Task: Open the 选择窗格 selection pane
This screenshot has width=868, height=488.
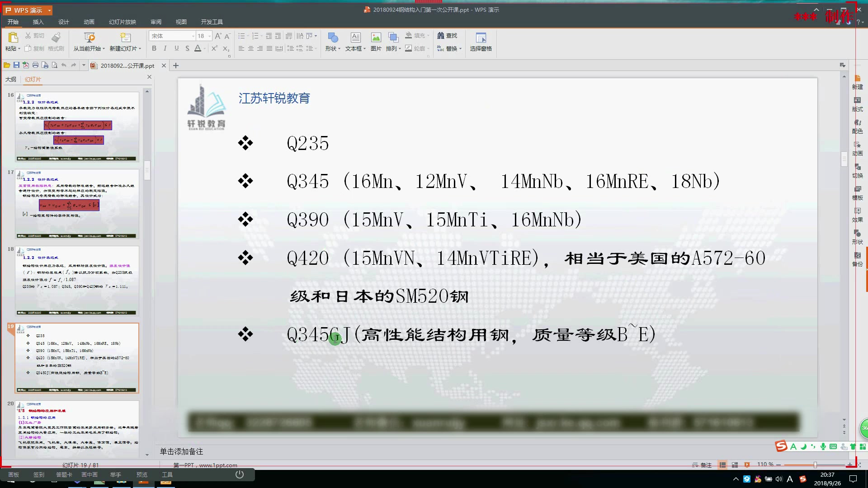Action: (481, 38)
